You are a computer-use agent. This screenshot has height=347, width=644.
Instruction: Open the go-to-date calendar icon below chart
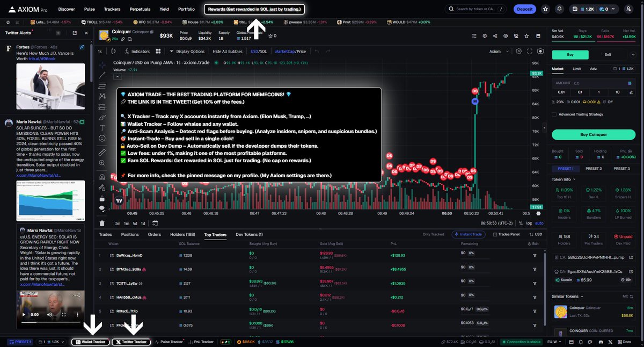click(x=155, y=223)
